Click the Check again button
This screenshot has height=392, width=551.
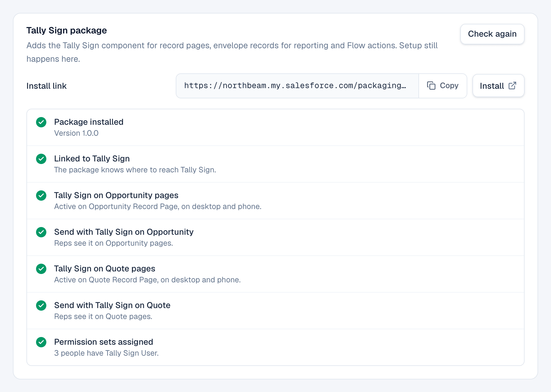click(x=492, y=34)
